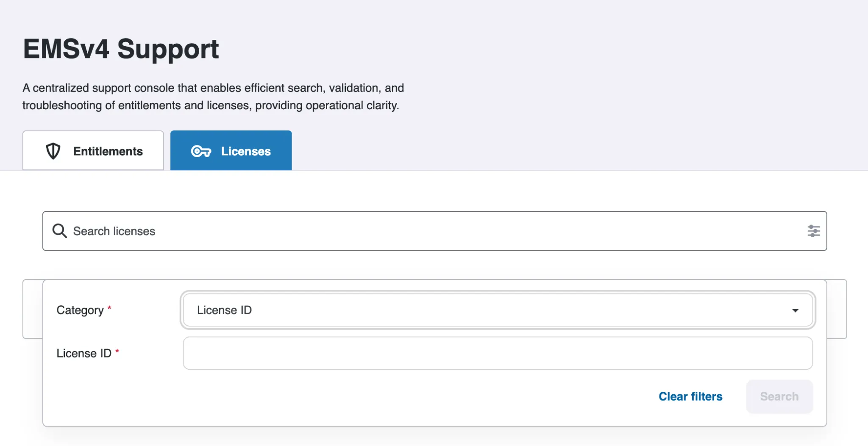Focus the License ID text field
The width and height of the screenshot is (868, 446).
click(498, 353)
